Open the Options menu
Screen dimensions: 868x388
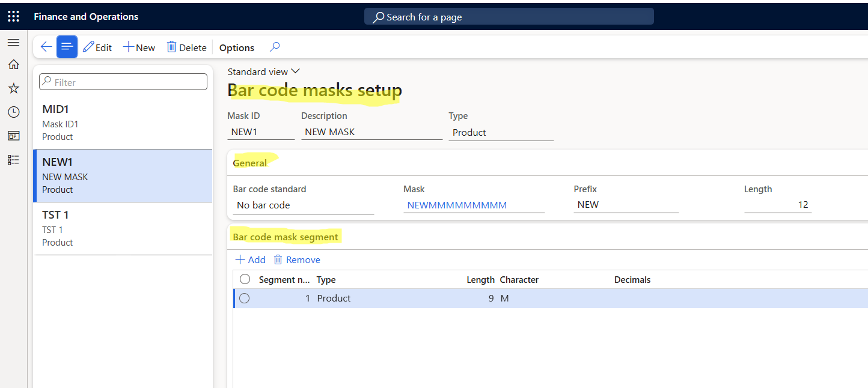[x=236, y=47]
